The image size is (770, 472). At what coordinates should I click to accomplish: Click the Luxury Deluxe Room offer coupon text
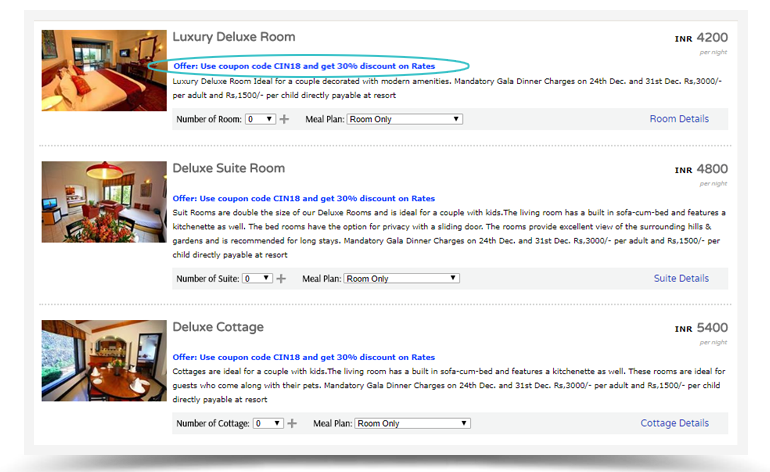[x=304, y=66]
